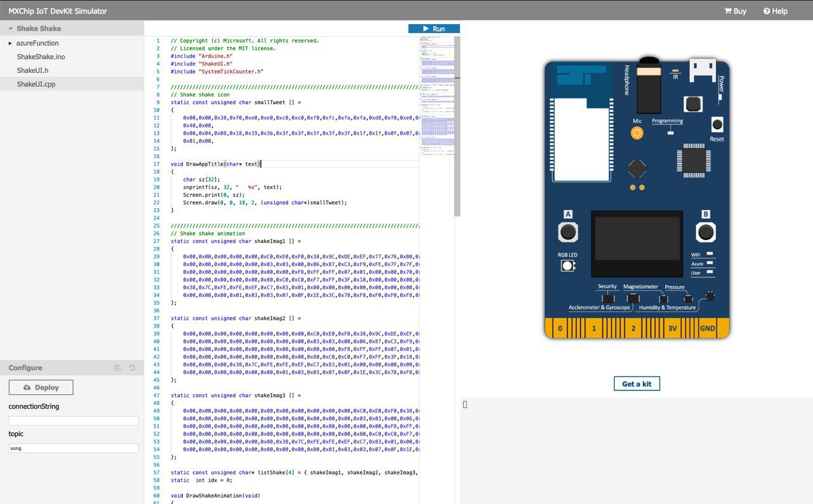Viewport: 813px width, 504px height.
Task: Click the Reset button on the board
Action: [717, 124]
